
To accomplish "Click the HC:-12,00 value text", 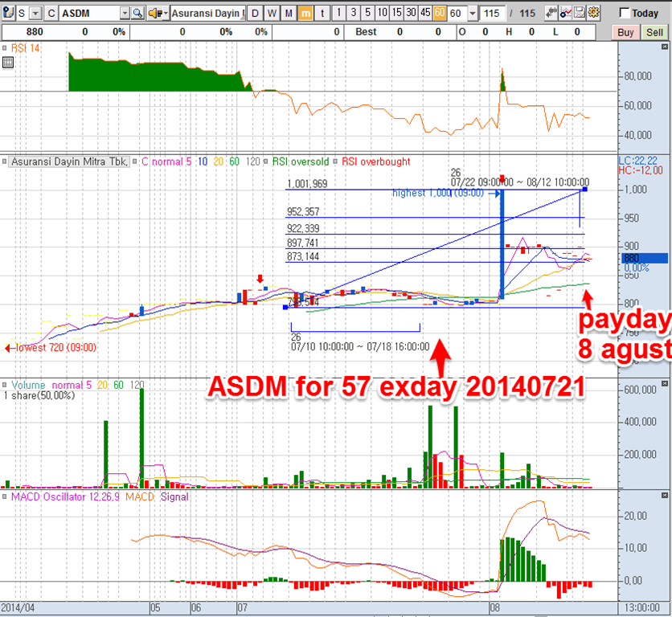I will pos(641,170).
